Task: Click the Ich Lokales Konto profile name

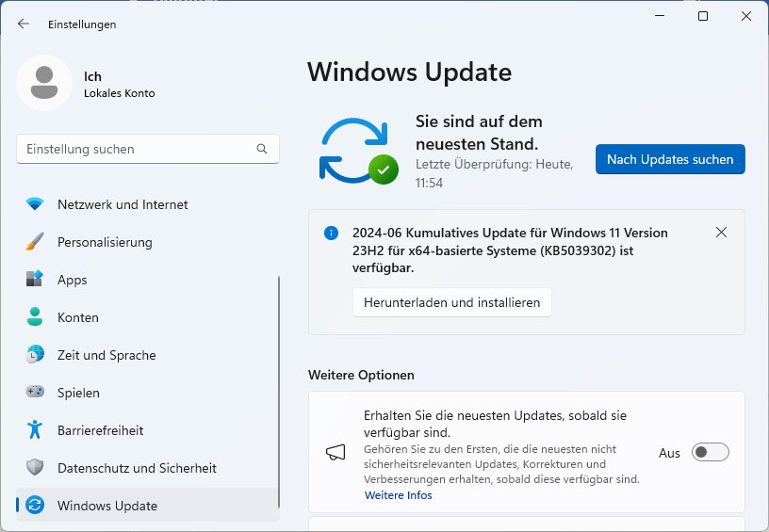Action: coord(119,84)
